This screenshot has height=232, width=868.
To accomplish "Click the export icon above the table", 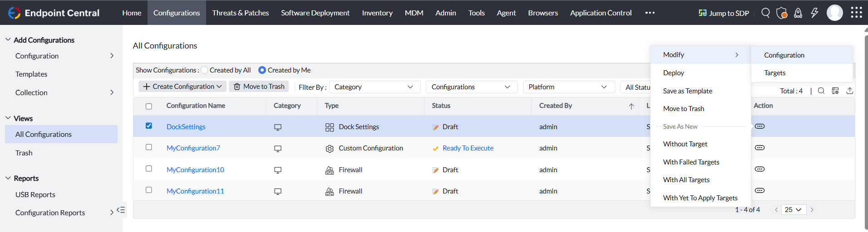I will click(850, 91).
